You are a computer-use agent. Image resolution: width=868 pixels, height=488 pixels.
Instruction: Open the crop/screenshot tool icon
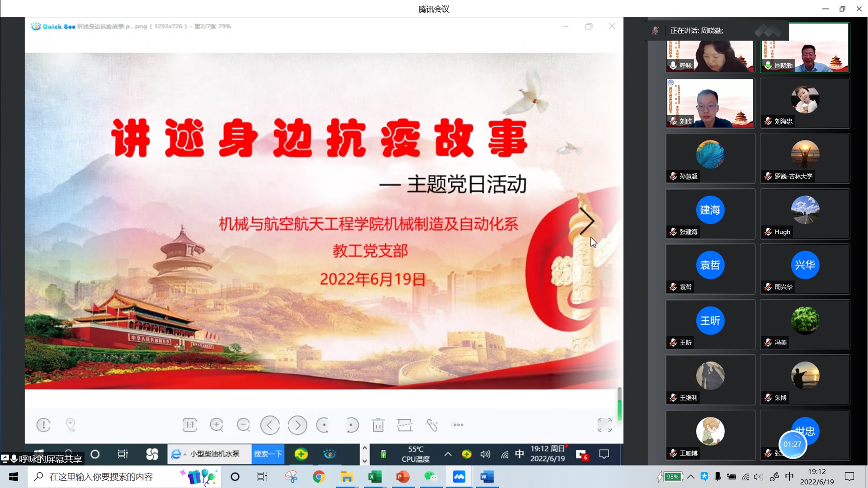(x=404, y=425)
